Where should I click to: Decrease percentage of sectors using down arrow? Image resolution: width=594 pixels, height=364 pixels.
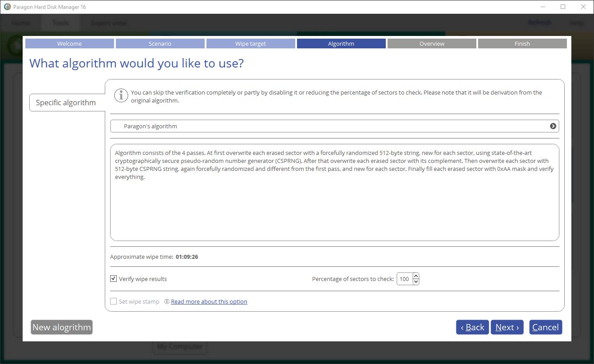point(416,281)
